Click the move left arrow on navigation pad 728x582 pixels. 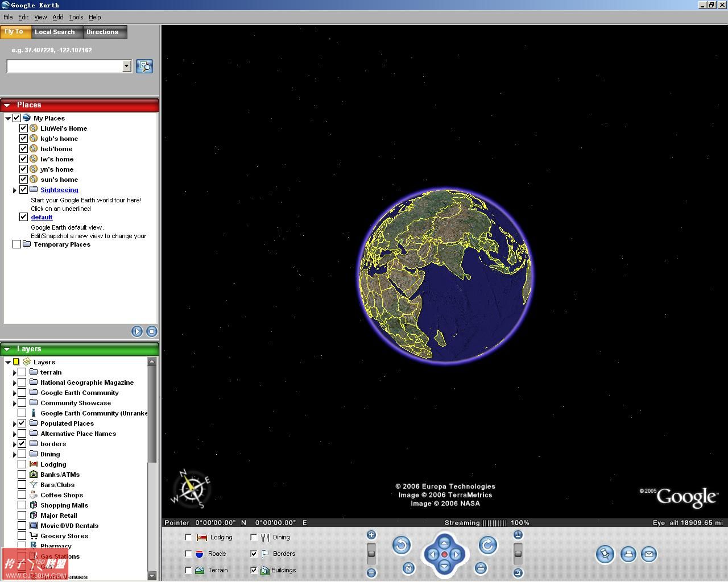click(433, 555)
